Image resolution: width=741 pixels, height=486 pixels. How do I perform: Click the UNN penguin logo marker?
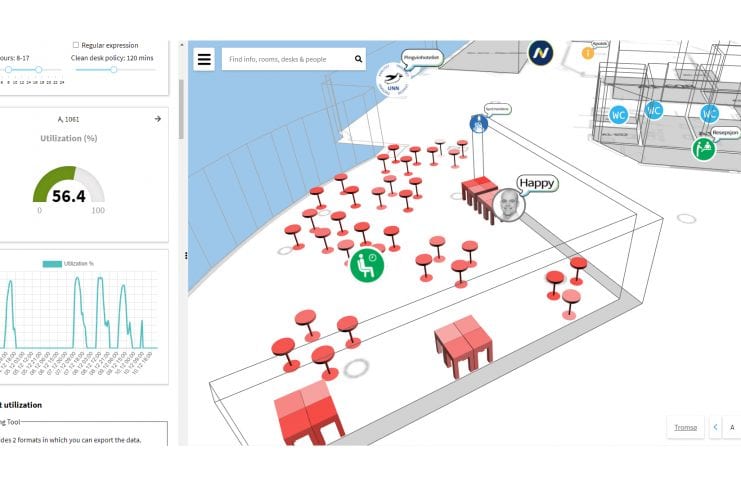pos(391,82)
